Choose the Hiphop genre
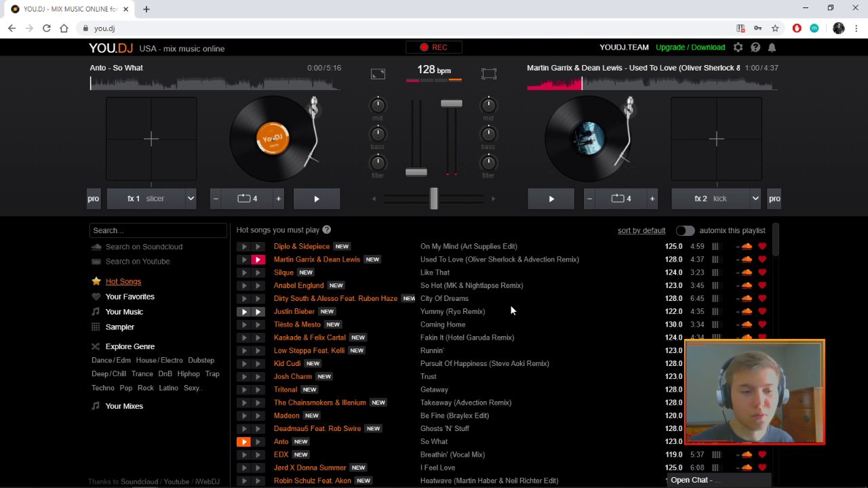 189,374
